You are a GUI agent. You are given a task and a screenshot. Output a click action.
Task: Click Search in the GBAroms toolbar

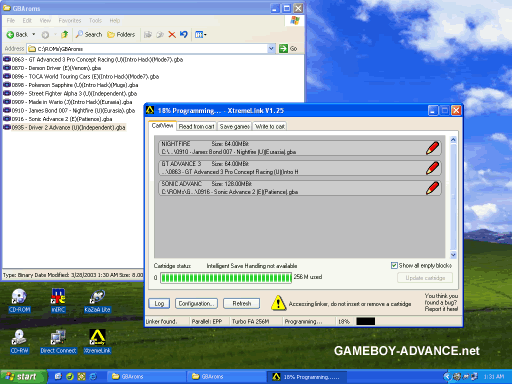click(x=89, y=34)
